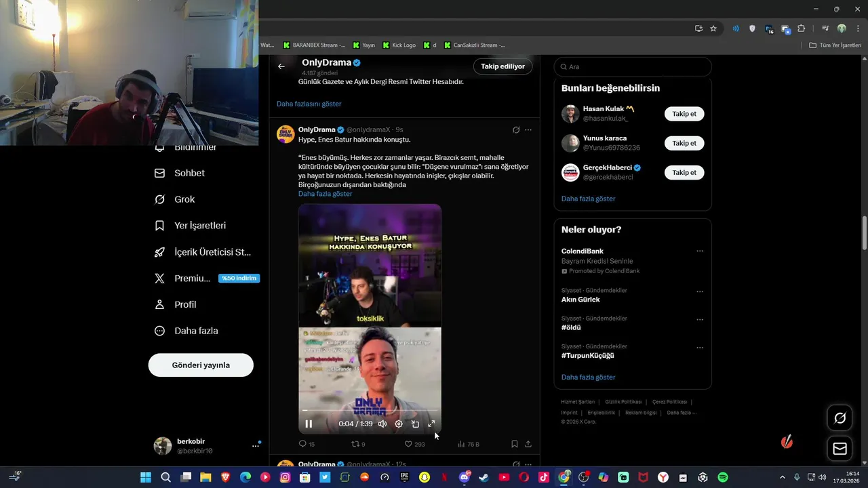Share the Hype Enes Batur post
The image size is (868, 488).
tap(528, 444)
